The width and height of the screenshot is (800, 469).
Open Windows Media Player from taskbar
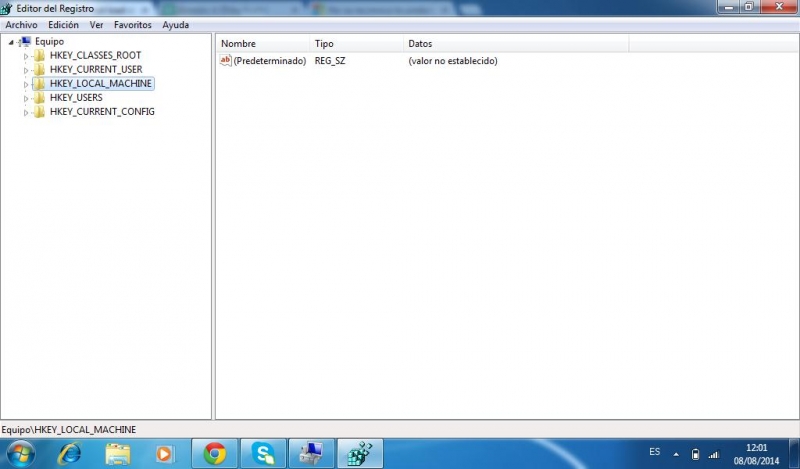[165, 453]
